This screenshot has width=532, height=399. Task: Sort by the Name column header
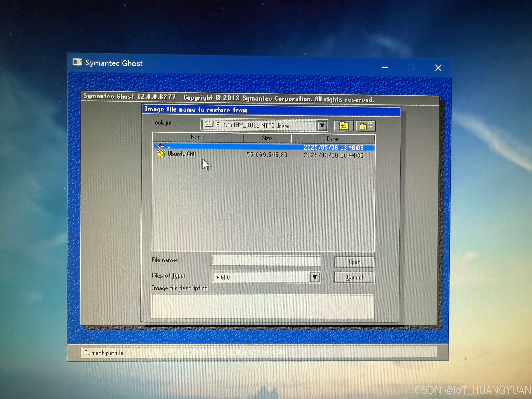point(198,138)
